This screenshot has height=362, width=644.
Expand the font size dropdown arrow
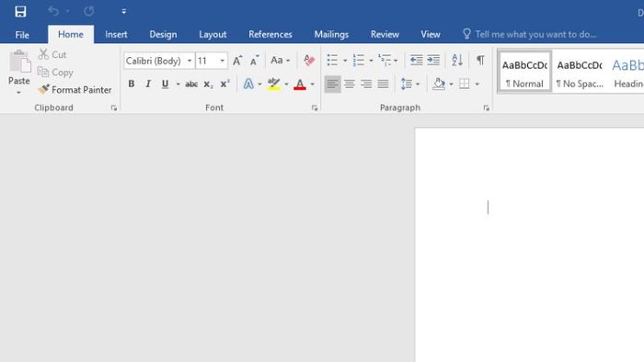tap(223, 61)
